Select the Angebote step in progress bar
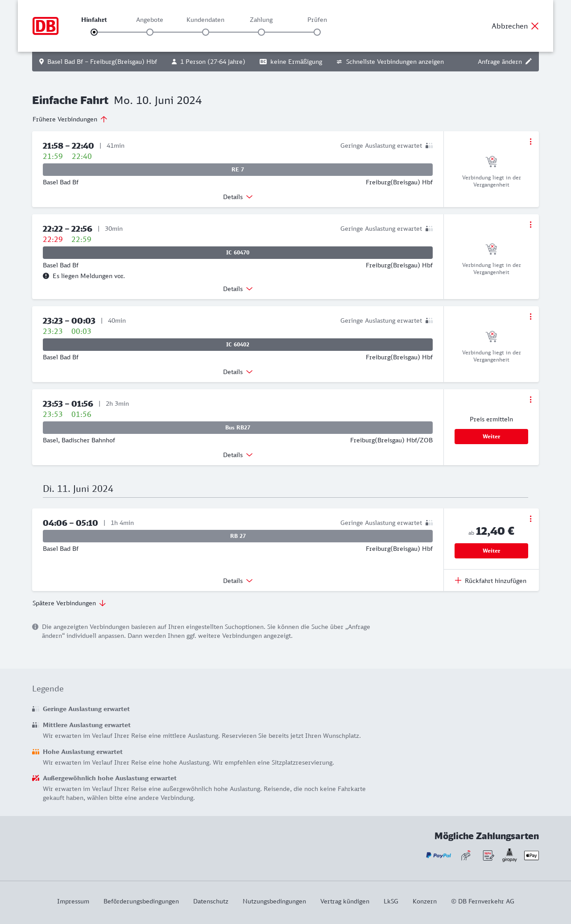The height and width of the screenshot is (924, 571). tap(150, 32)
